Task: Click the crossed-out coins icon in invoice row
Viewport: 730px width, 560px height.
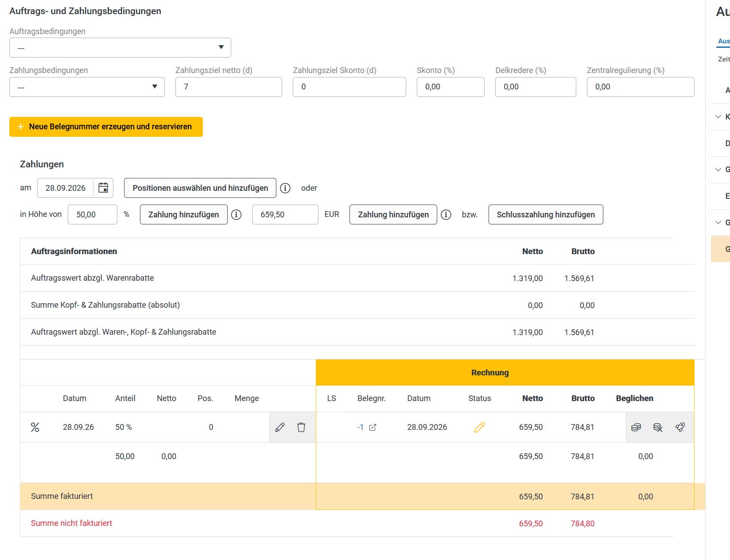Action: (658, 427)
